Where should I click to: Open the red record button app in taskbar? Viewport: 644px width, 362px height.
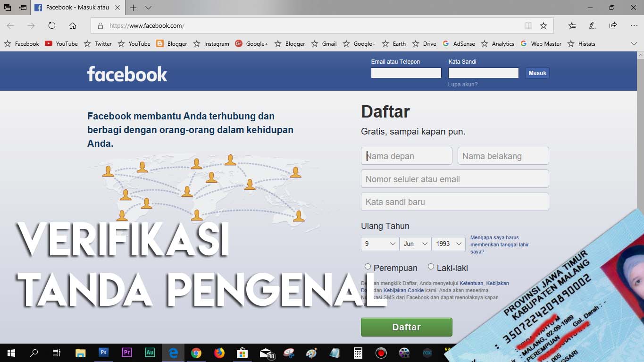[381, 353]
